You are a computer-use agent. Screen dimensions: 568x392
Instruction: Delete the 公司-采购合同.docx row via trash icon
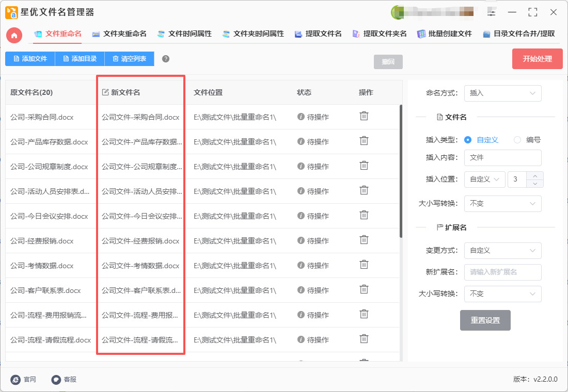pyautogui.click(x=364, y=116)
